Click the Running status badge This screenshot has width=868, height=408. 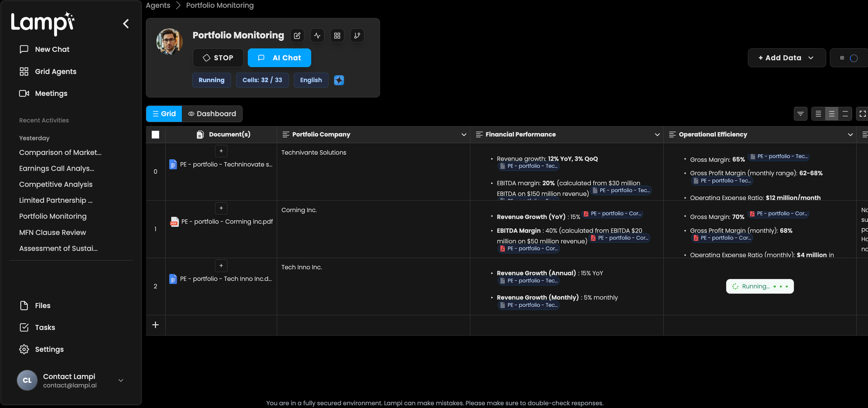pos(211,80)
